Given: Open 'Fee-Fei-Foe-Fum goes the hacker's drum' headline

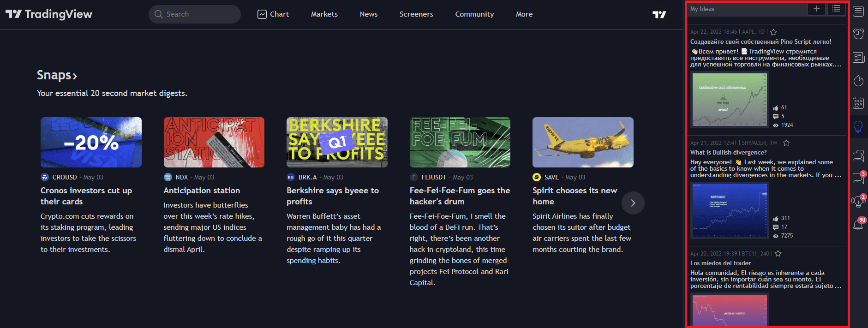Looking at the screenshot, I should coord(460,196).
